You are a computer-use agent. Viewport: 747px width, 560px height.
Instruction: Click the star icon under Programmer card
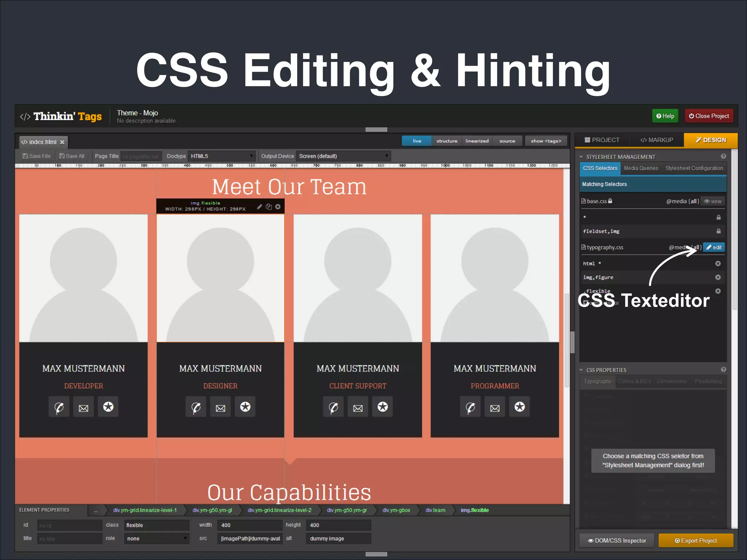519,407
